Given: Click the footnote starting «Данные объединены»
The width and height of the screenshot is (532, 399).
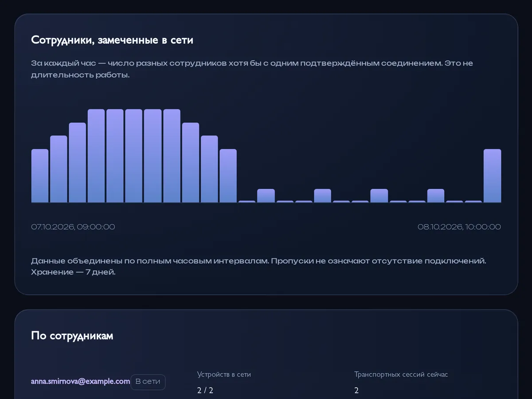Looking at the screenshot, I should coord(259,266).
